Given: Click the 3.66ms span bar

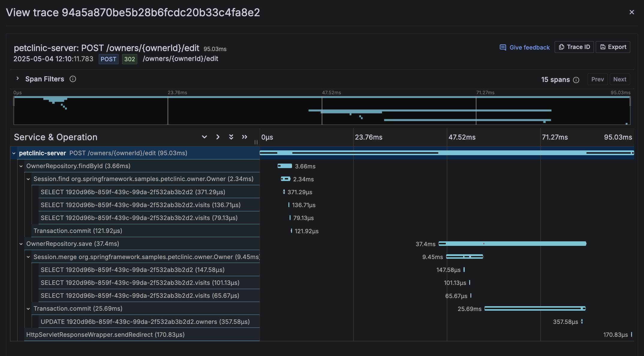Looking at the screenshot, I should coord(285,166).
